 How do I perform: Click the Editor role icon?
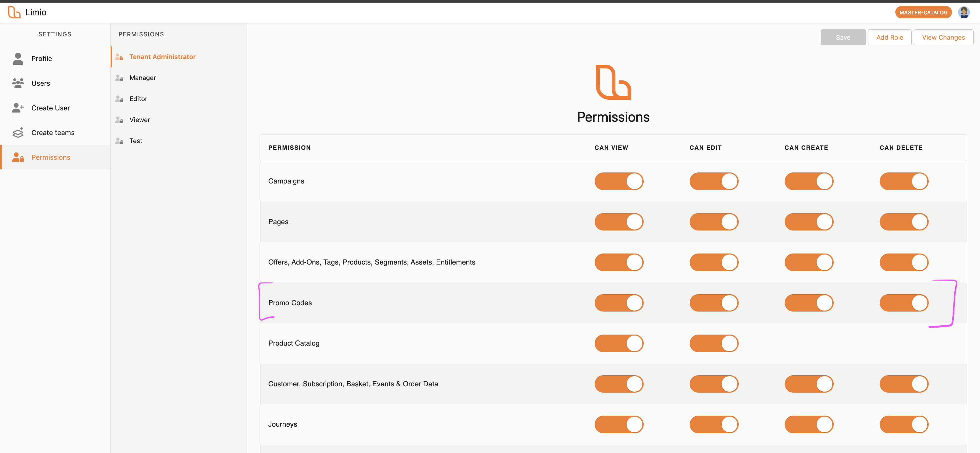(119, 99)
